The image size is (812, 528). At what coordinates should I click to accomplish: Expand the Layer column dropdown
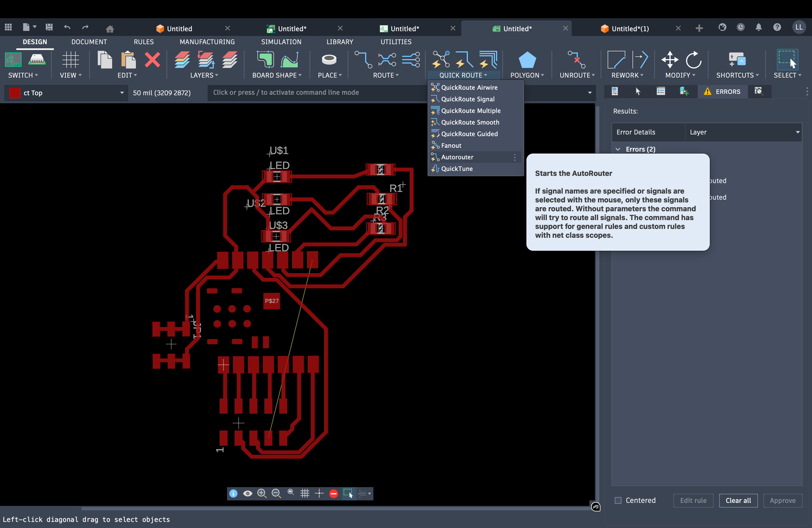798,132
